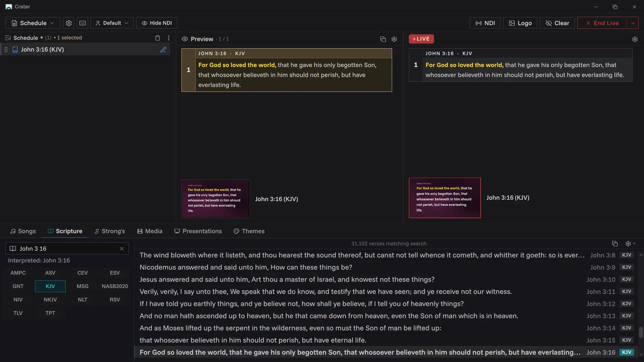Select the AMPC translation
Screen dimensions: 644x362
coord(18,273)
